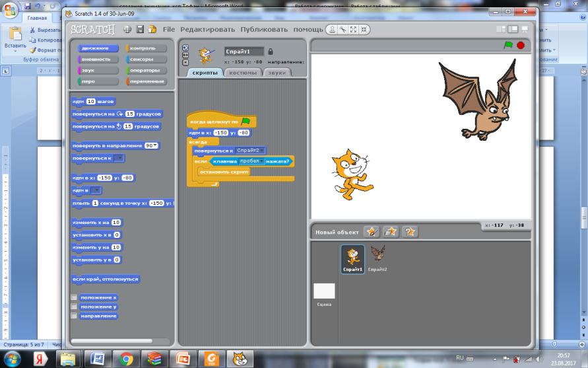
Task: Click the globe language icon
Action: (127, 30)
